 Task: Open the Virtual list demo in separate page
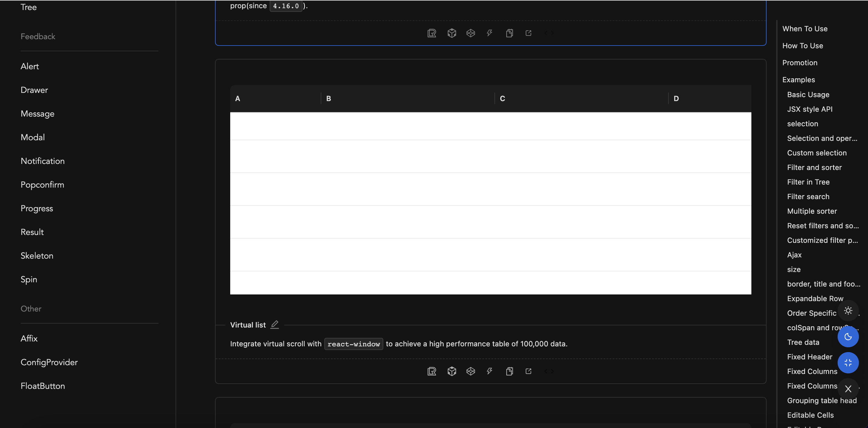point(528,371)
